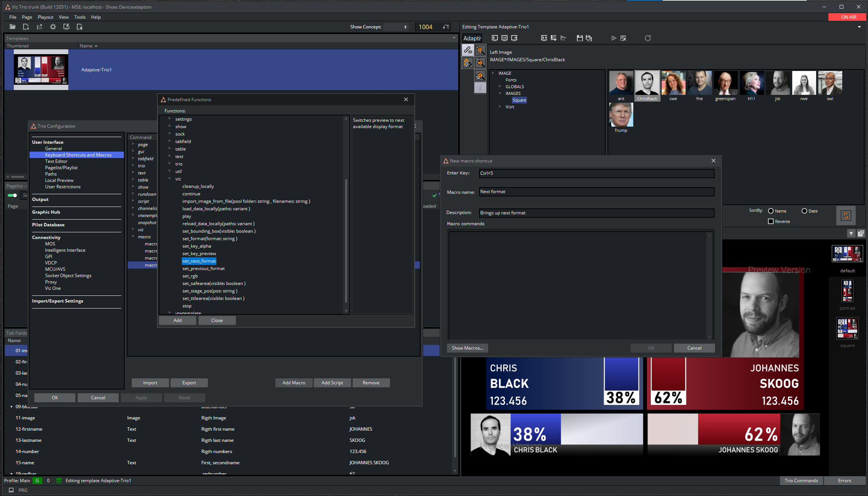Click the take out icon in template editor
Screen dimensions: 868x496
tap(514, 38)
